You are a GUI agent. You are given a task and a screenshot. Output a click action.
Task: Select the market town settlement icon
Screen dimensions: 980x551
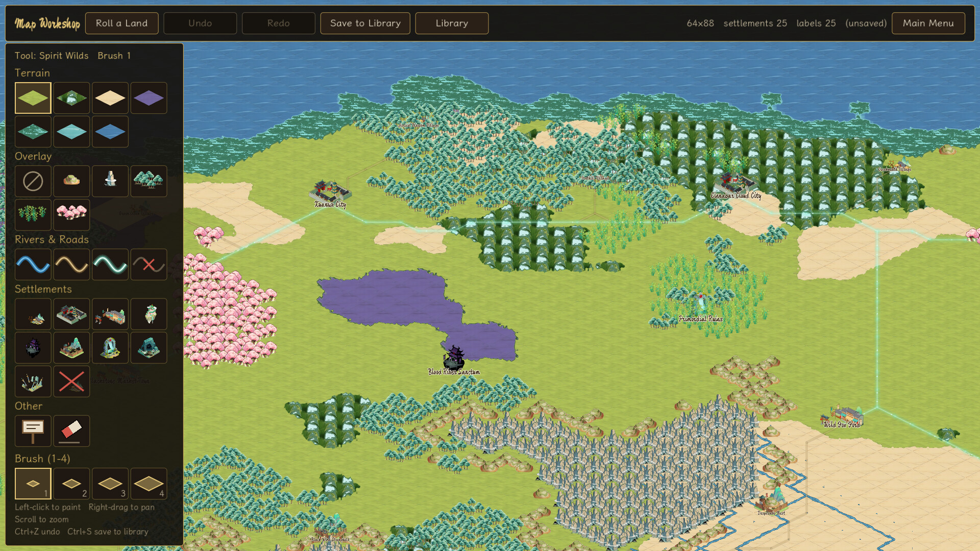110,314
